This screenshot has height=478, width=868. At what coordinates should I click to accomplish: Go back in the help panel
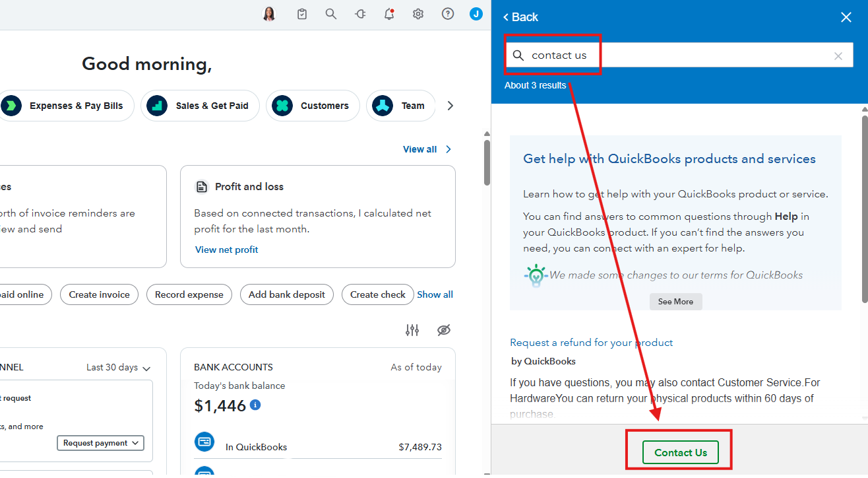coord(520,17)
